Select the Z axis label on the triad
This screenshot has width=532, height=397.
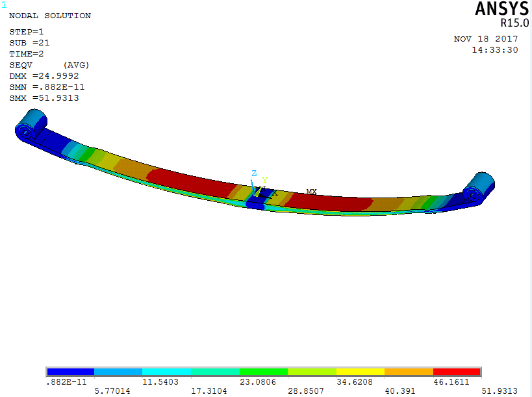pos(254,173)
